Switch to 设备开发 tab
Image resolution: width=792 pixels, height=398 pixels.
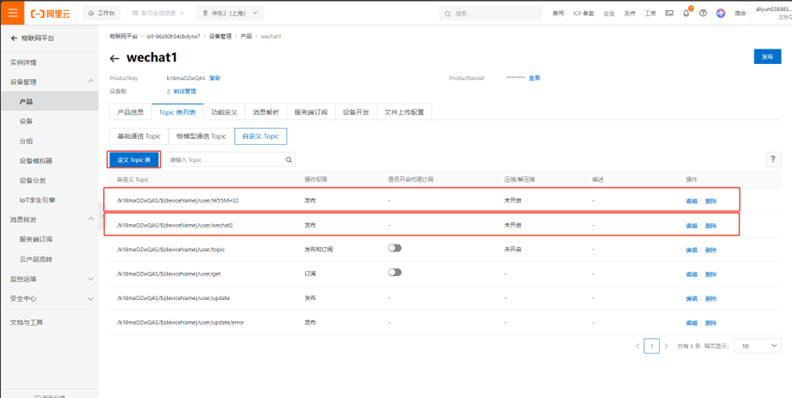(356, 112)
